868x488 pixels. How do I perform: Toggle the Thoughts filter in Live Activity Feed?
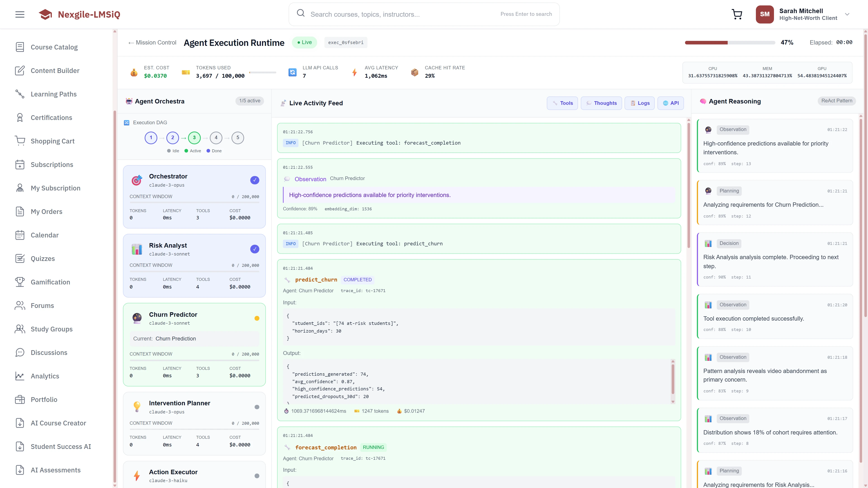click(x=601, y=103)
